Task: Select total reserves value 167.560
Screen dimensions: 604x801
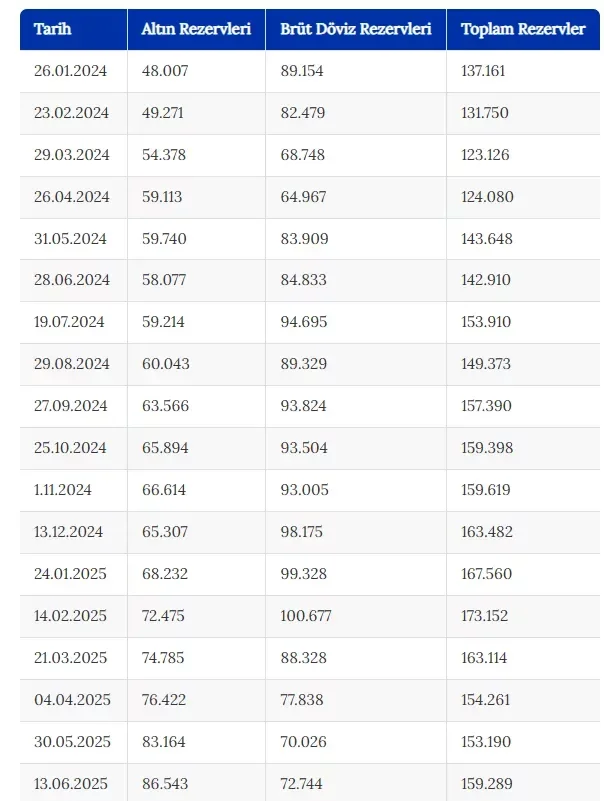Action: click(487, 574)
